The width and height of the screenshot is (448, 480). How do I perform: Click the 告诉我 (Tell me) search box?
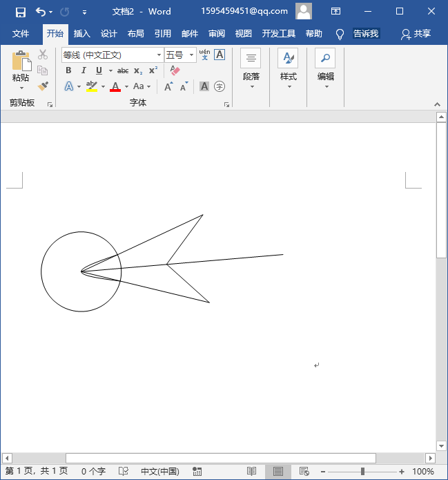(366, 34)
